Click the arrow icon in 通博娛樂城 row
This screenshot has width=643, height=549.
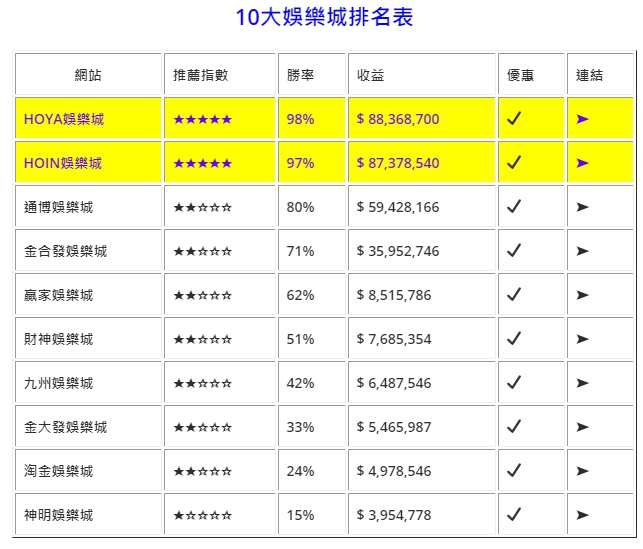click(583, 207)
